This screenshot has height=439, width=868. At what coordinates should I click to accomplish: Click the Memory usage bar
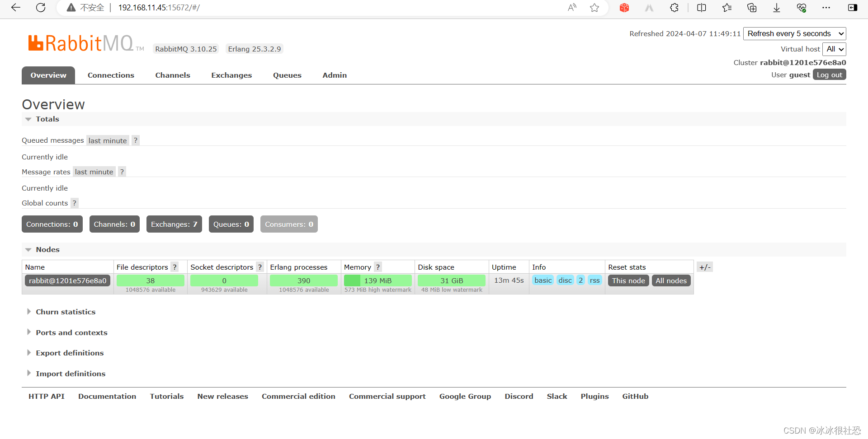click(378, 280)
